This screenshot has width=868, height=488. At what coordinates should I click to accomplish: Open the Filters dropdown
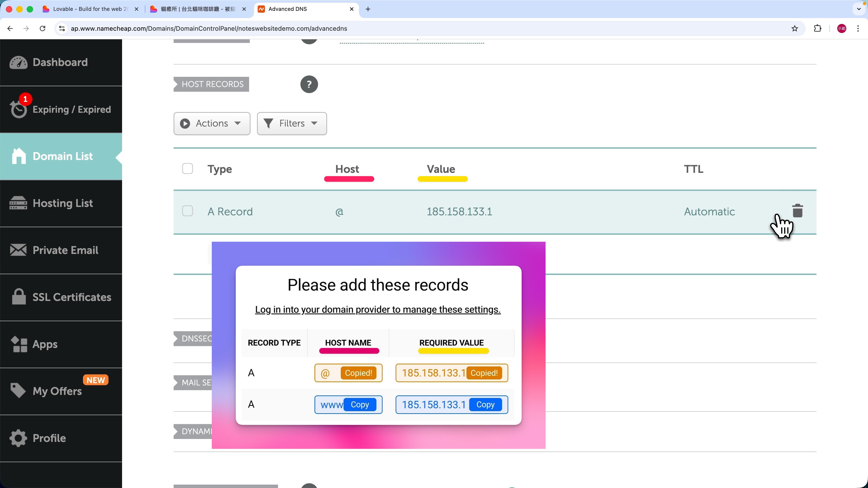(291, 124)
